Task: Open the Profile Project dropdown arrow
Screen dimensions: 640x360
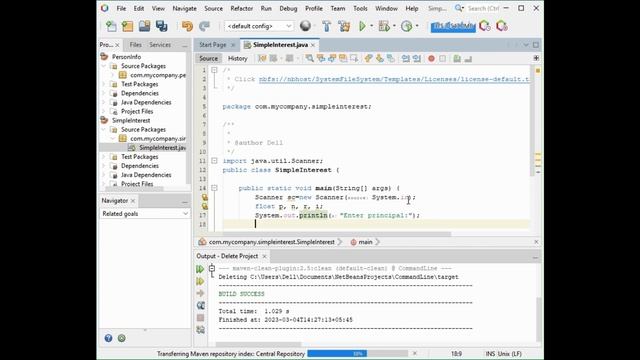Action: [x=417, y=26]
